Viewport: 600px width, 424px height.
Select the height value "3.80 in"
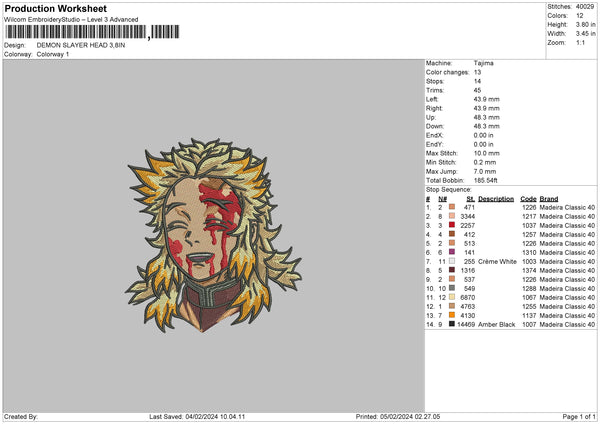tap(585, 24)
